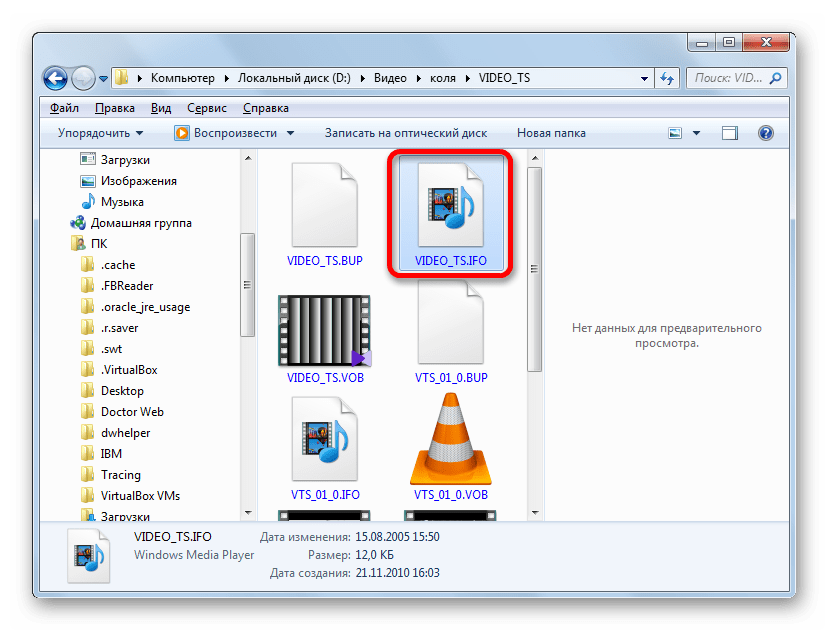Image resolution: width=829 pixels, height=631 pixels.
Task: Click Записать на оптический диск
Action: point(404,132)
